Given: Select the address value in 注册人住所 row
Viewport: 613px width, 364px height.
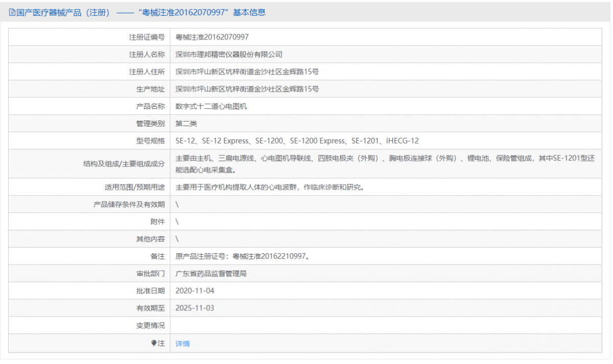Looking at the screenshot, I should 247,72.
